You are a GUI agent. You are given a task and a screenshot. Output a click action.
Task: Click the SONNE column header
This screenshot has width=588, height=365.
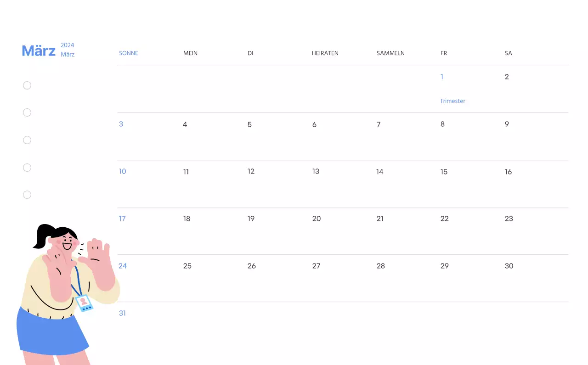coord(129,53)
